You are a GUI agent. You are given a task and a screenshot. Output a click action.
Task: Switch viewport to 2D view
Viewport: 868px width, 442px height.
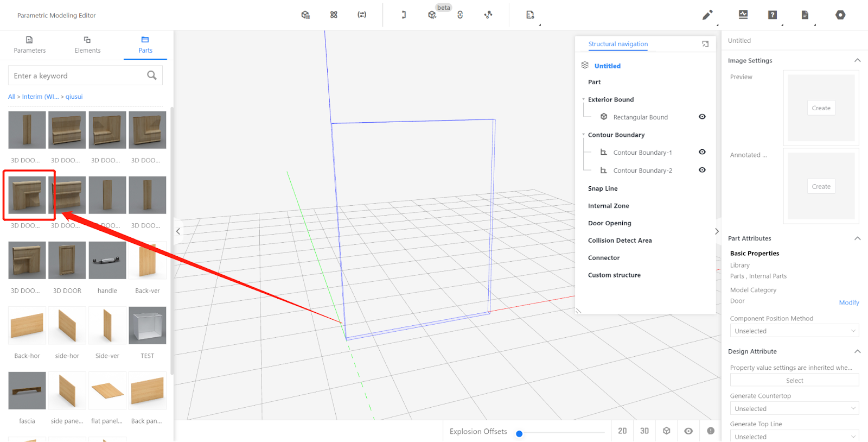point(622,431)
